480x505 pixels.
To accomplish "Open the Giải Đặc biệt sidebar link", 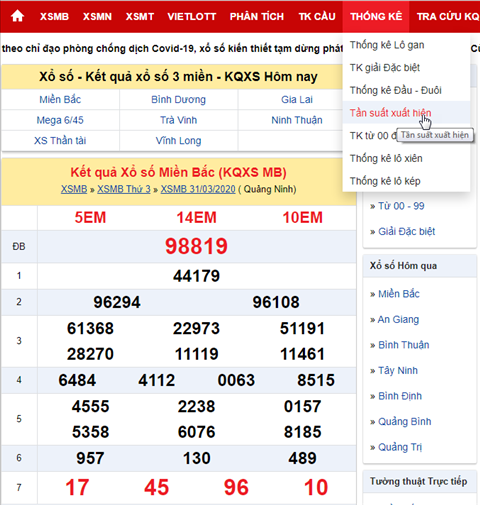I will click(407, 231).
